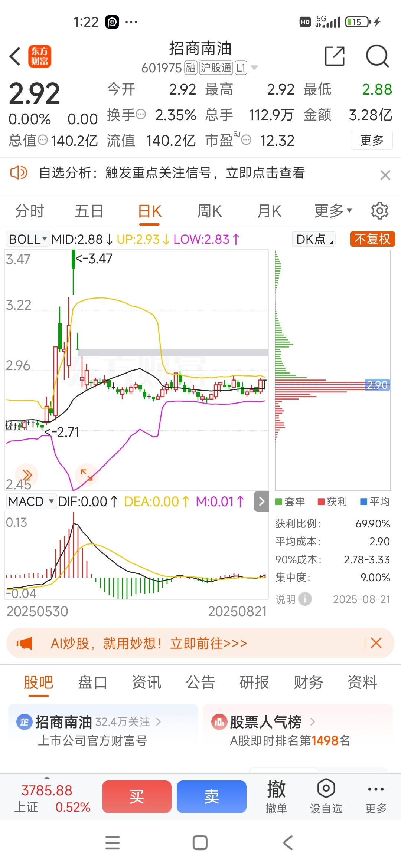Tap the green 套牢 legend swatch
Screen dimensions: 401x868
pos(278,502)
